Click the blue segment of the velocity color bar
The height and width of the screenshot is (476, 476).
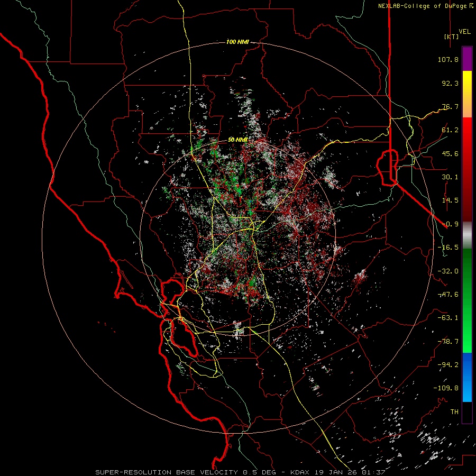(x=467, y=377)
